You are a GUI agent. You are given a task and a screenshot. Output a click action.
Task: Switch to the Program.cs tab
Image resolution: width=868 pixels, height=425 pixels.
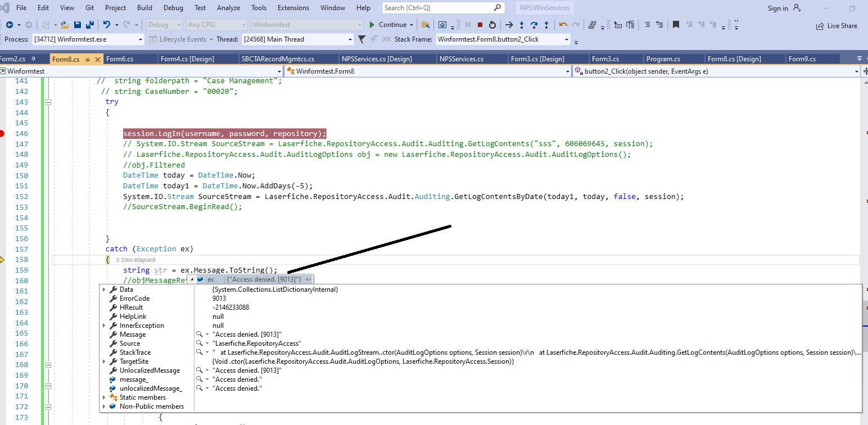pos(663,59)
